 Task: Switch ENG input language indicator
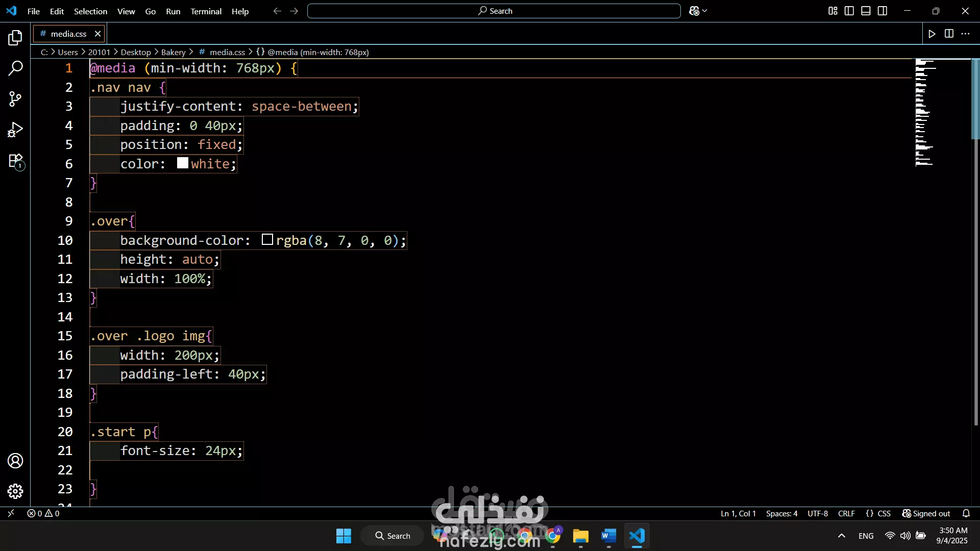click(x=866, y=536)
